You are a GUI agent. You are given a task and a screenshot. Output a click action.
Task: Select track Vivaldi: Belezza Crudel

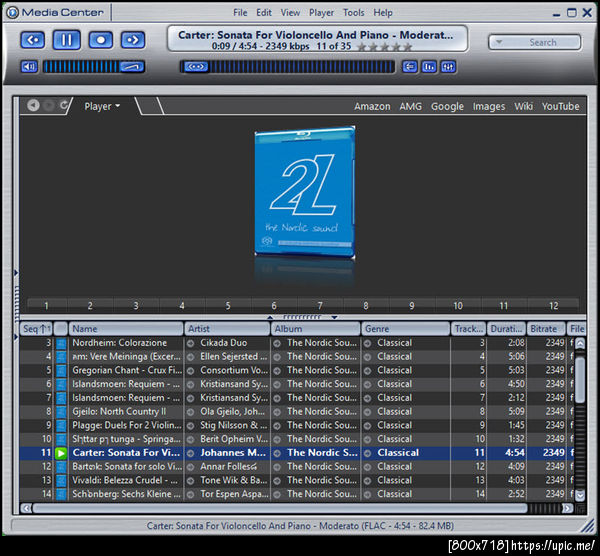[125, 480]
